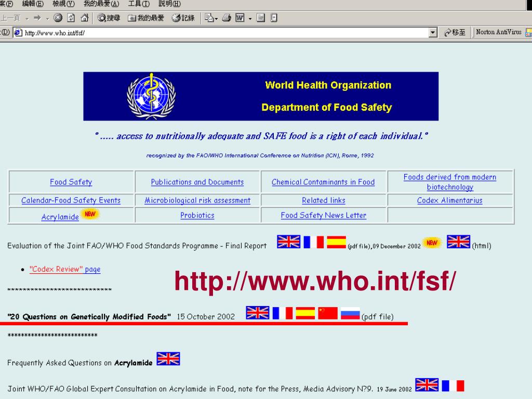Open Russian flag PDF of 20 Questions

click(350, 313)
